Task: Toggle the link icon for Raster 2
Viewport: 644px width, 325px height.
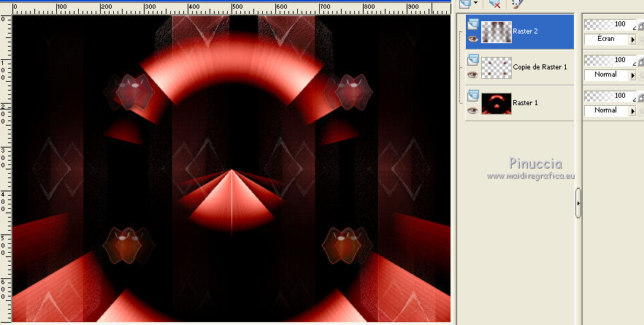Action: coord(641,26)
